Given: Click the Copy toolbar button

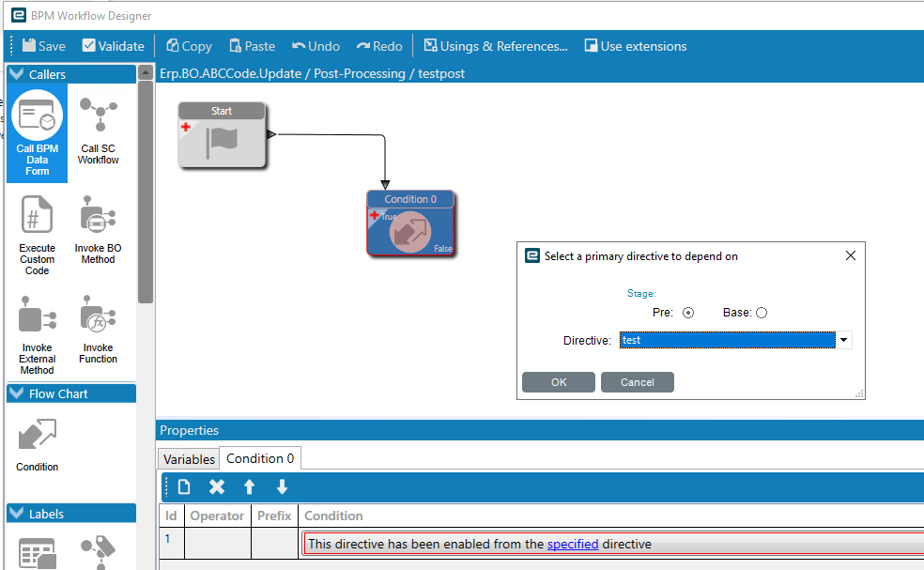Looking at the screenshot, I should coord(189,46).
